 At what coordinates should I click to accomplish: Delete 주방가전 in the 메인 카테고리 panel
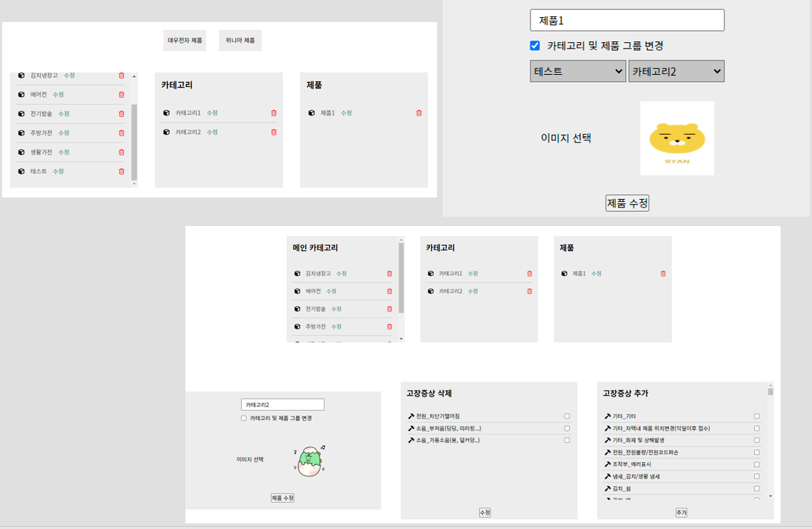(389, 327)
